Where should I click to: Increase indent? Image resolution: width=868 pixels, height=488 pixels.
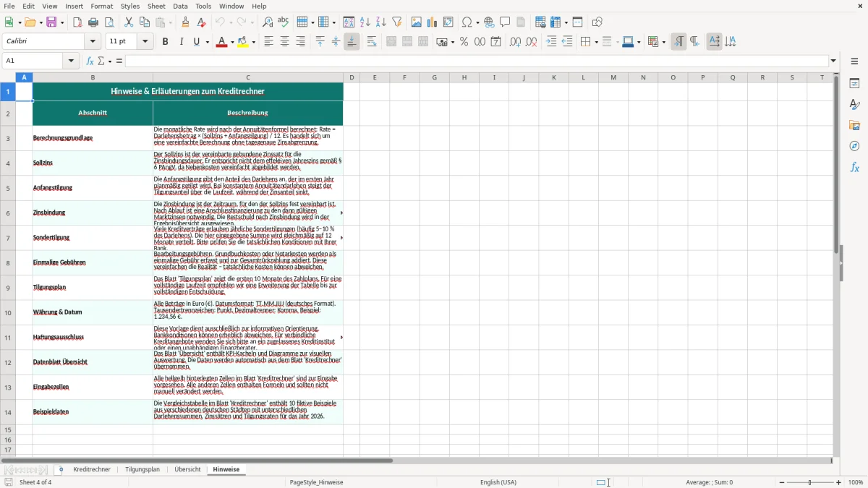pos(551,42)
